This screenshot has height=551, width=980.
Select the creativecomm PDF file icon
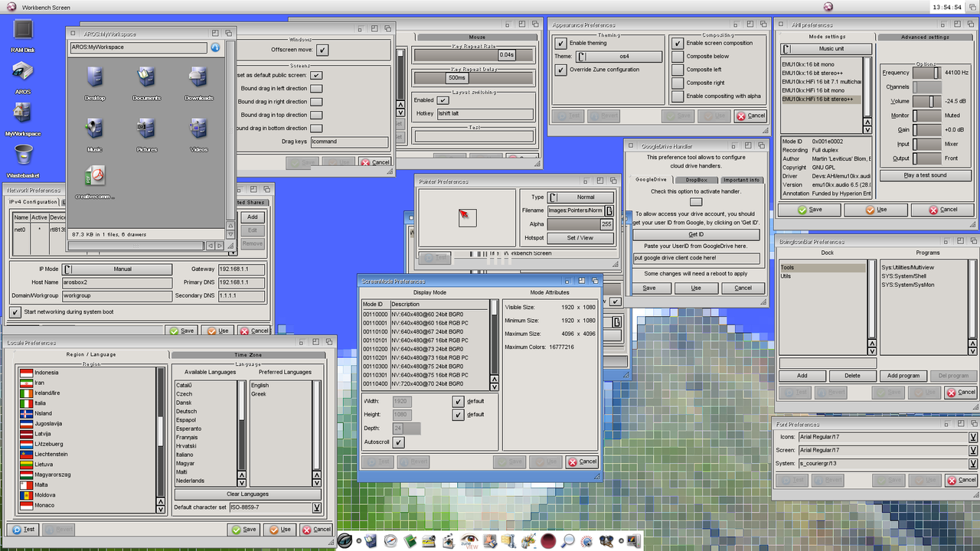(94, 176)
